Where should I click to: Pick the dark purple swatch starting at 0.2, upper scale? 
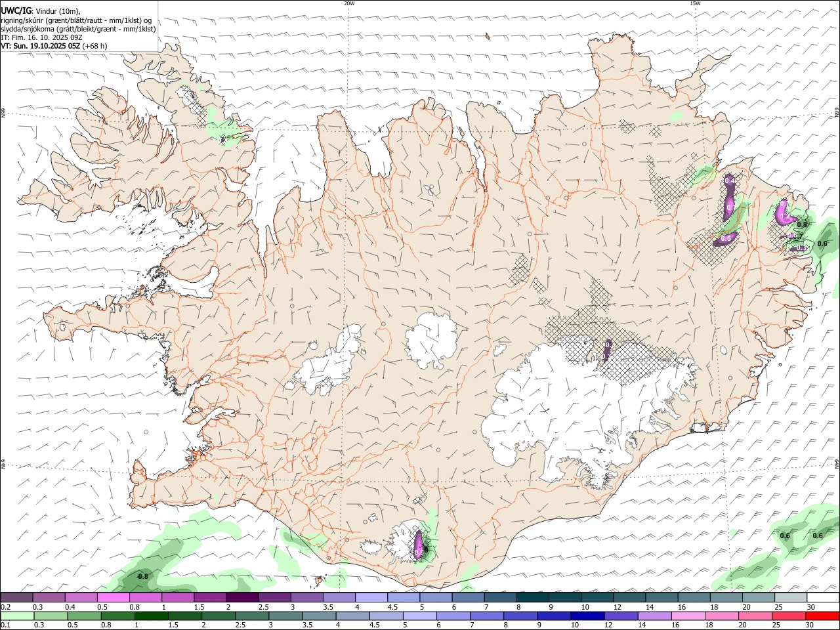pyautogui.click(x=16, y=598)
